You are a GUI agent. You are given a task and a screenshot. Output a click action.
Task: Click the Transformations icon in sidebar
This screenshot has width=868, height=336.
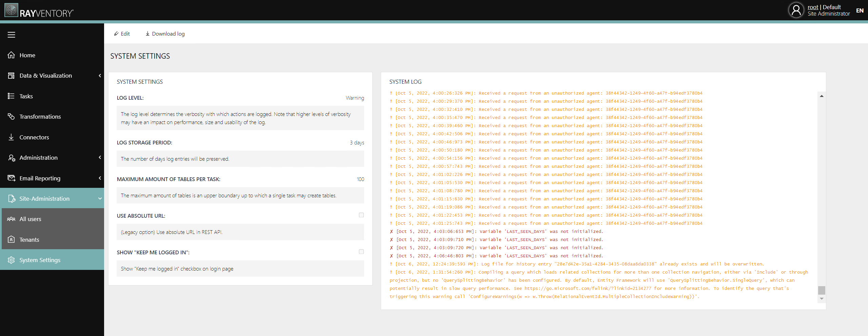12,116
